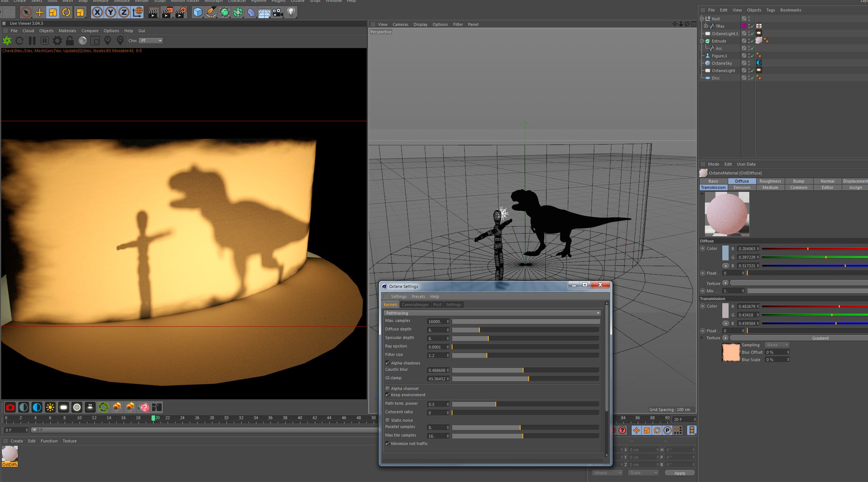Enable Static noise checkbox
Viewport: 868px width, 482px height.
387,420
